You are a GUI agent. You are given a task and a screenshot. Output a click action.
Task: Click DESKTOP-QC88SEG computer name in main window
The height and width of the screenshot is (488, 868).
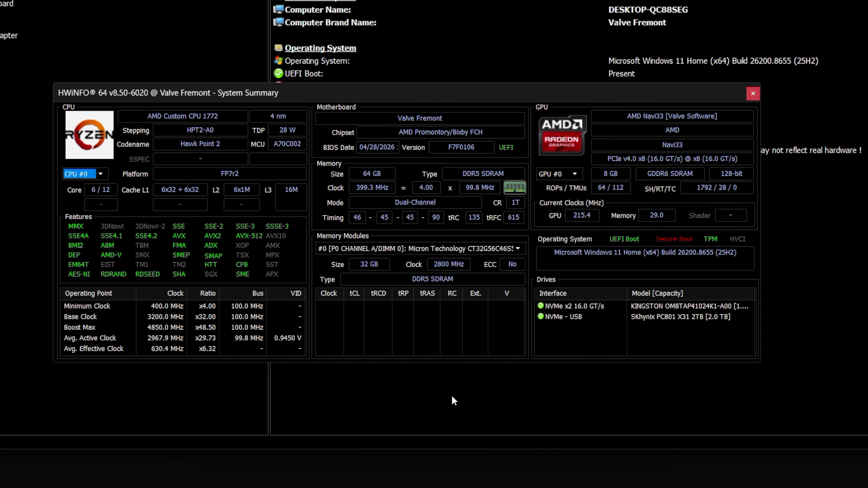pos(648,9)
